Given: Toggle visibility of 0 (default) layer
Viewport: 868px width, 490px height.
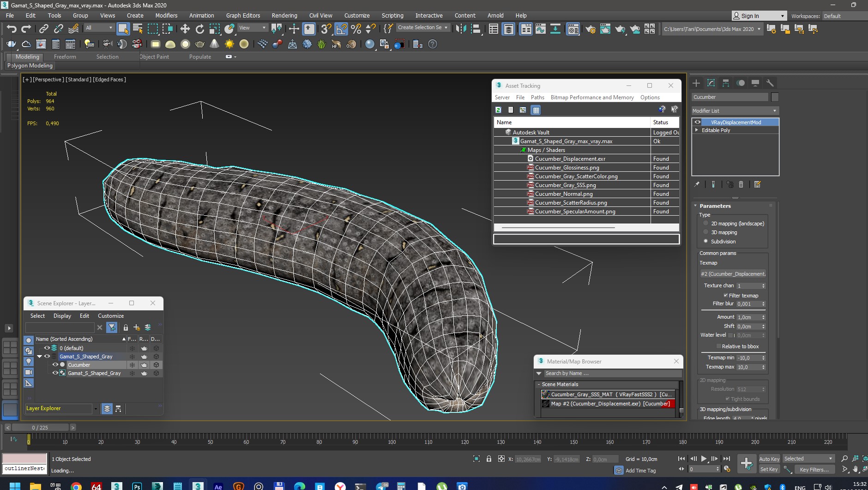Looking at the screenshot, I should coord(47,348).
